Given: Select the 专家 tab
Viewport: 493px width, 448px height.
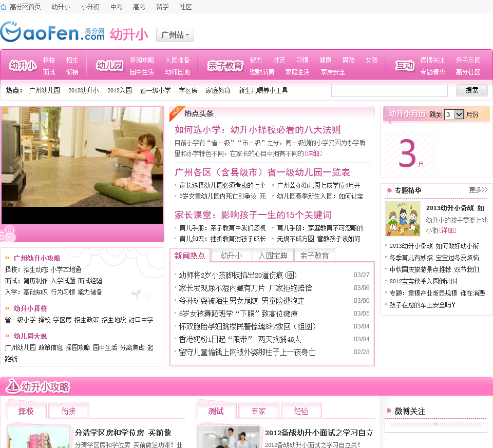Looking at the screenshot, I should point(258,411).
